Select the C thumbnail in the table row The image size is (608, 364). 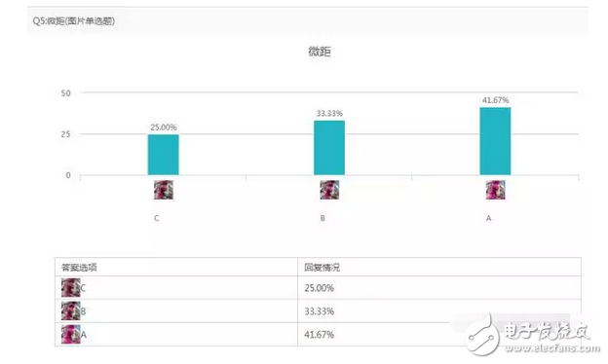coord(70,287)
